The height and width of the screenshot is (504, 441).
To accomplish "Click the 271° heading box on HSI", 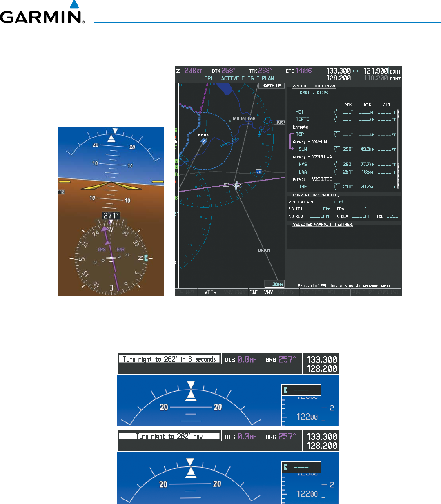I will pos(111,216).
